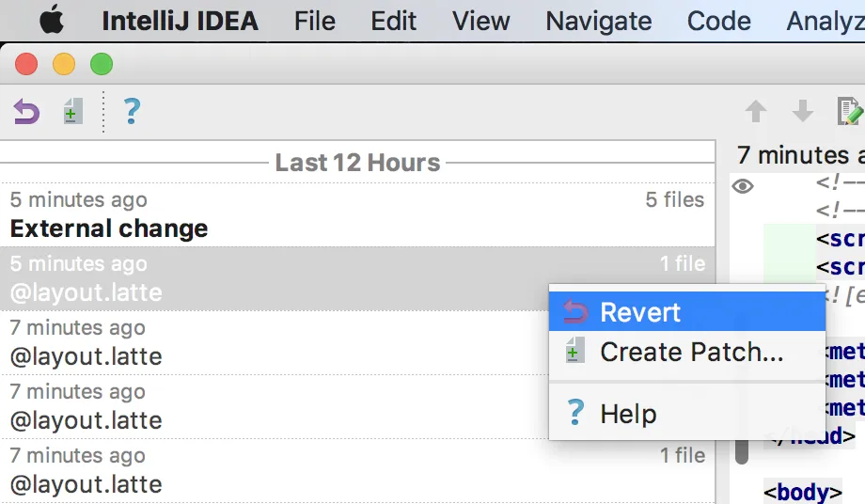
Task: Open the Edit menu
Action: point(393,21)
